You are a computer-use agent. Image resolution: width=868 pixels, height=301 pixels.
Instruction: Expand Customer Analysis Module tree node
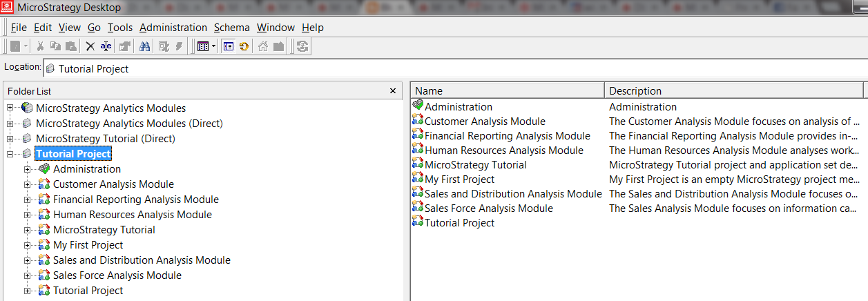click(27, 184)
